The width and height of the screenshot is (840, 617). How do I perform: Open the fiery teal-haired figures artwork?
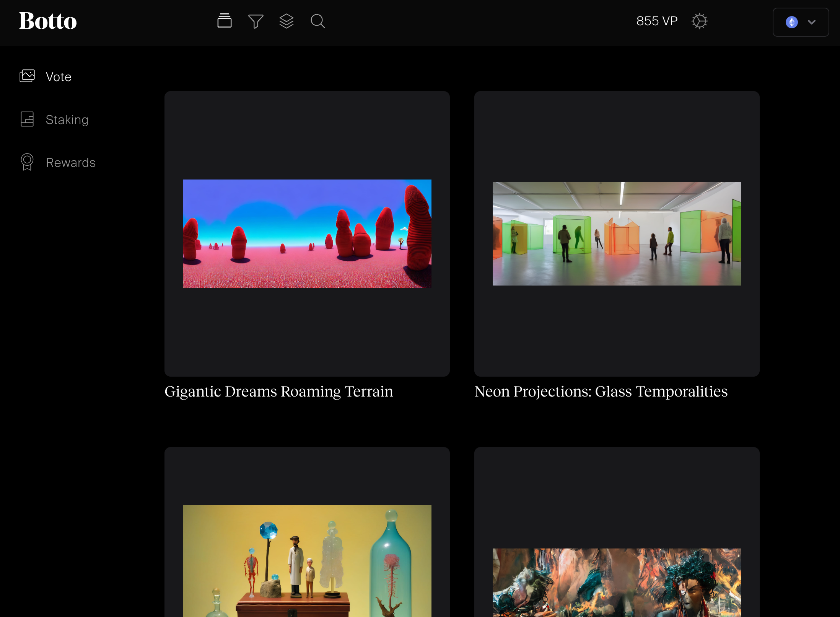pos(617,583)
